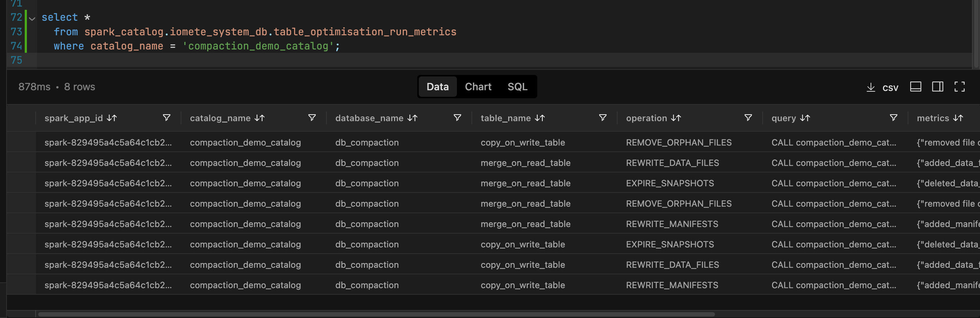980x318 pixels.
Task: Collapse the select statement at line 72
Action: (32, 18)
